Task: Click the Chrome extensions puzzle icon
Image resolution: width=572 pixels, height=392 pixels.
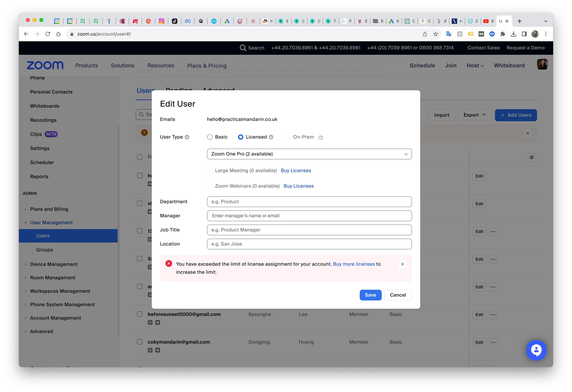Action: (x=503, y=34)
